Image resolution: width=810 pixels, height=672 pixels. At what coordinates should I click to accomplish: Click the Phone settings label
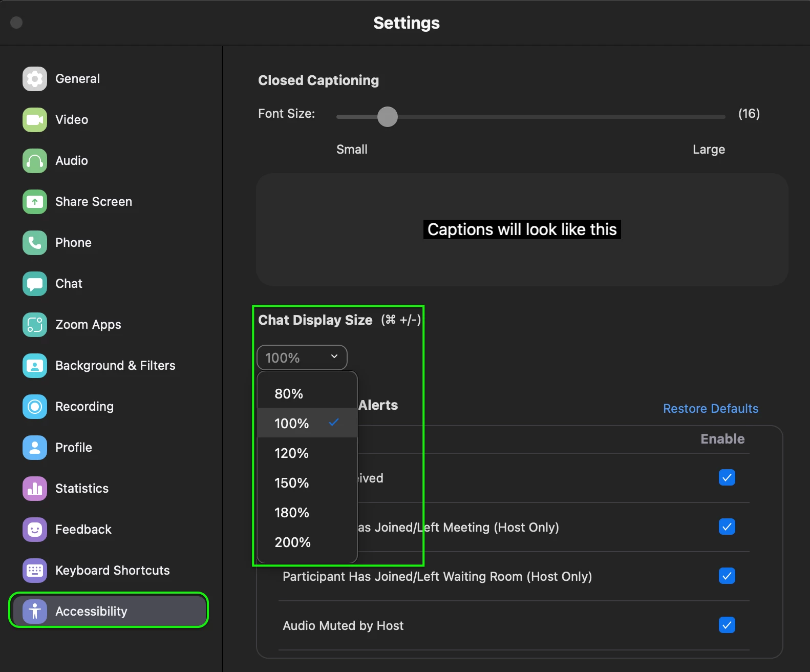(73, 243)
